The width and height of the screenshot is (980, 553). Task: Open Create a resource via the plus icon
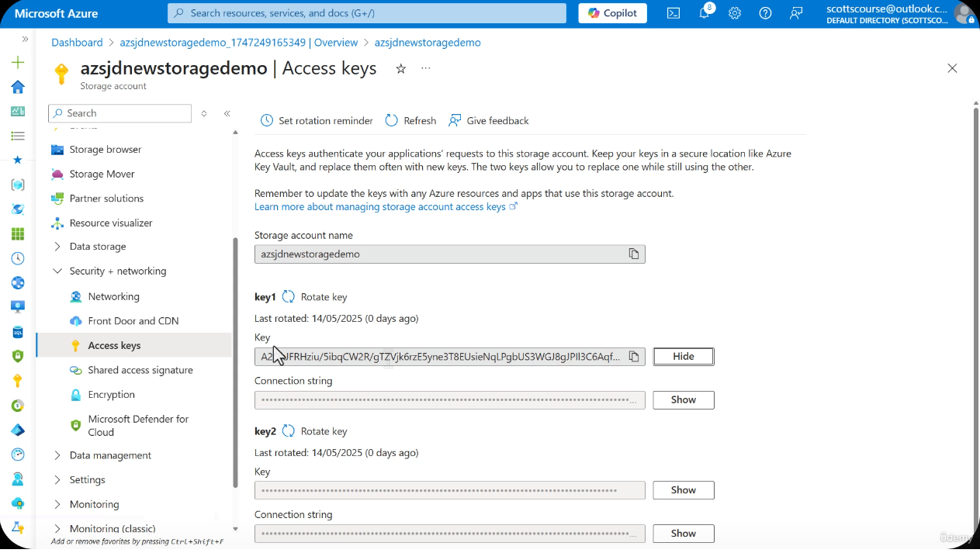(x=17, y=63)
